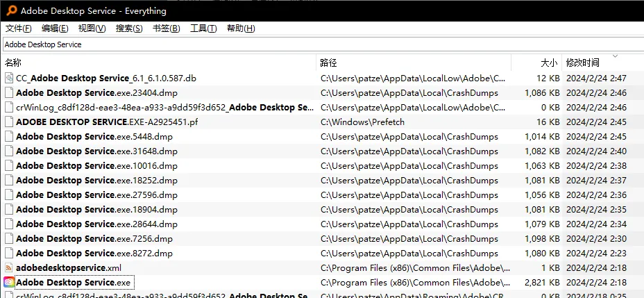
Task: Click the 1,014 KB size cell
Action: pyautogui.click(x=542, y=136)
